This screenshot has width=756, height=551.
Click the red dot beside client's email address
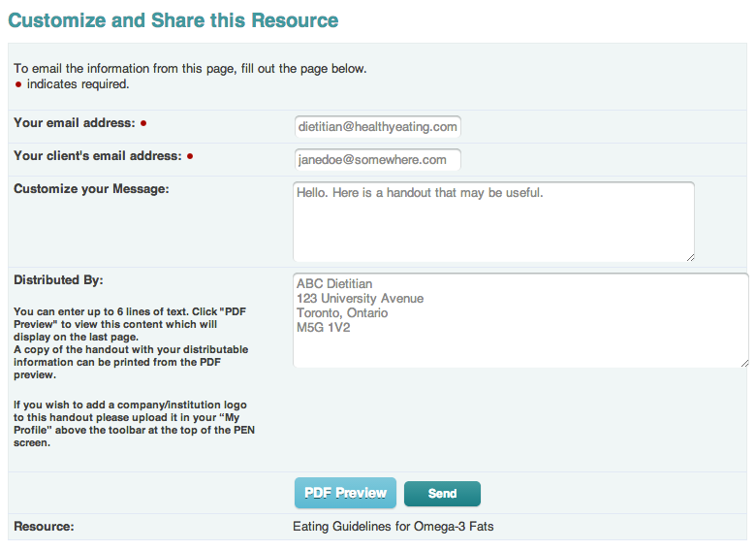coord(190,156)
